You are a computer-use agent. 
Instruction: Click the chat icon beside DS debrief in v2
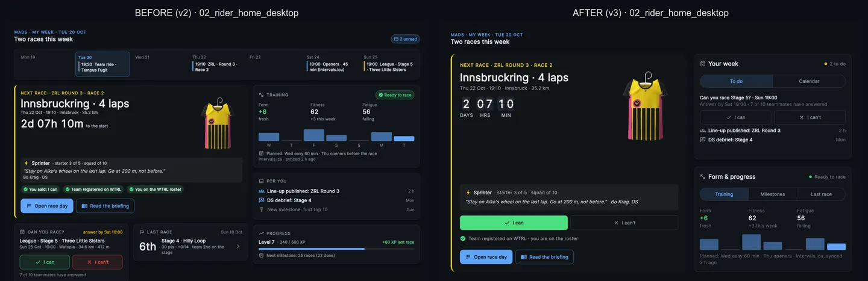click(262, 200)
